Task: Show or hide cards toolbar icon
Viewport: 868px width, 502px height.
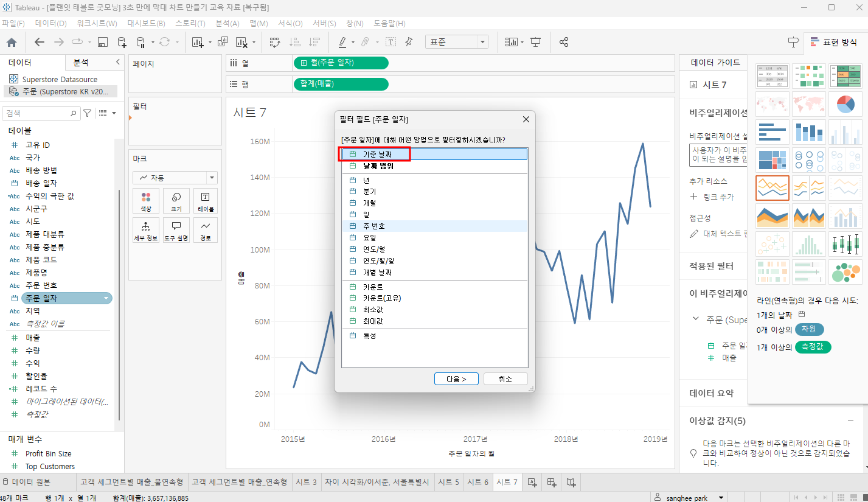Action: (512, 42)
